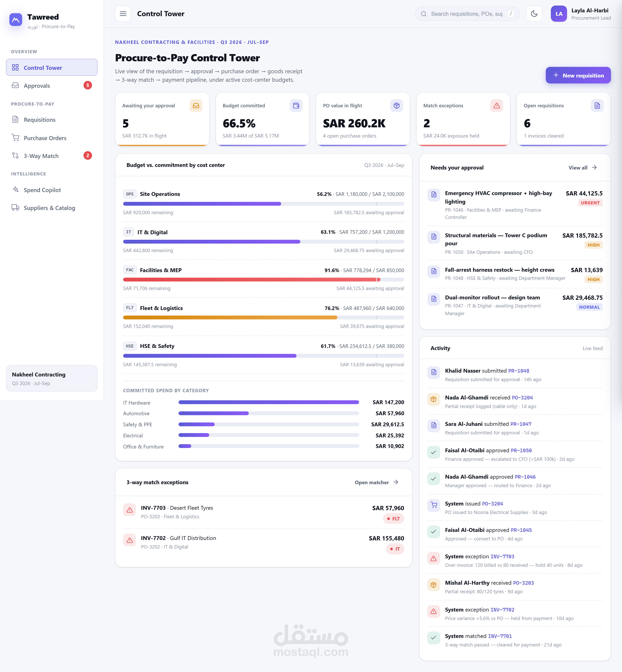Open PO-3204 link from Nada Al-Ghamdi received
Image resolution: width=622 pixels, height=672 pixels.
pos(522,398)
